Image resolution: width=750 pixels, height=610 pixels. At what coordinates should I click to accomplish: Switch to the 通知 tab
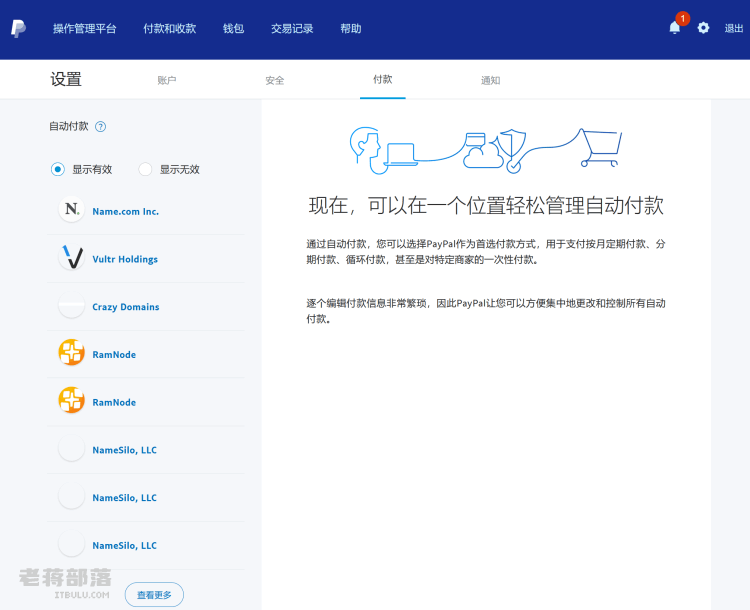point(490,80)
